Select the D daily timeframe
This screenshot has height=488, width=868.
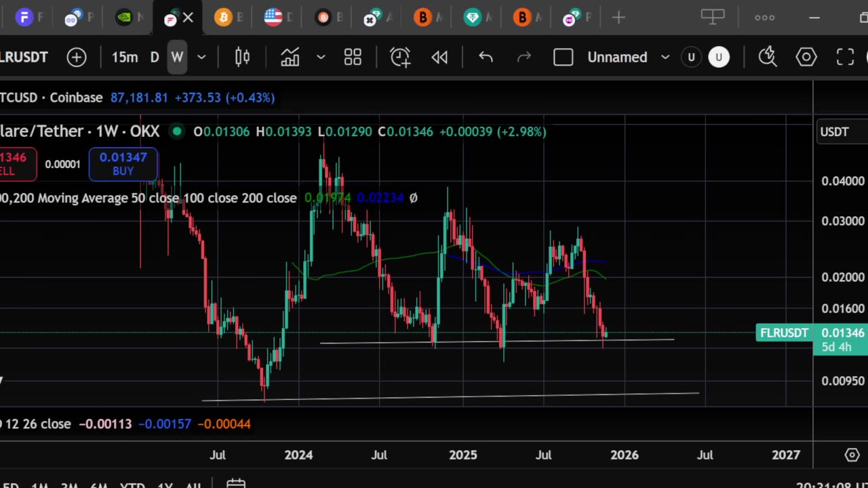pyautogui.click(x=155, y=58)
